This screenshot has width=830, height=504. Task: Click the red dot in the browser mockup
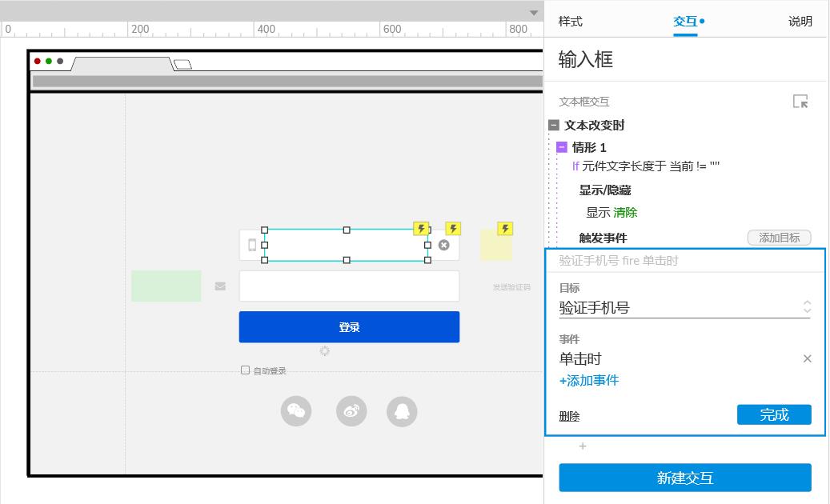point(38,62)
